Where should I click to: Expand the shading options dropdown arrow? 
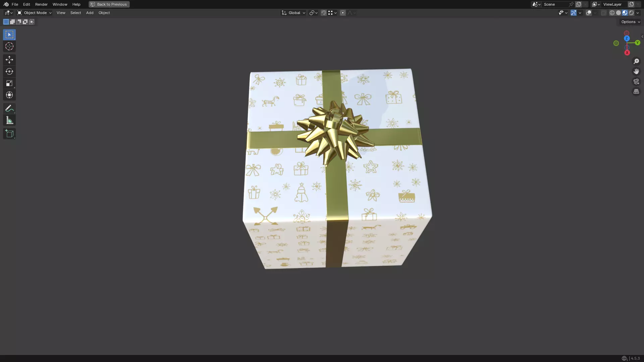coord(638,13)
